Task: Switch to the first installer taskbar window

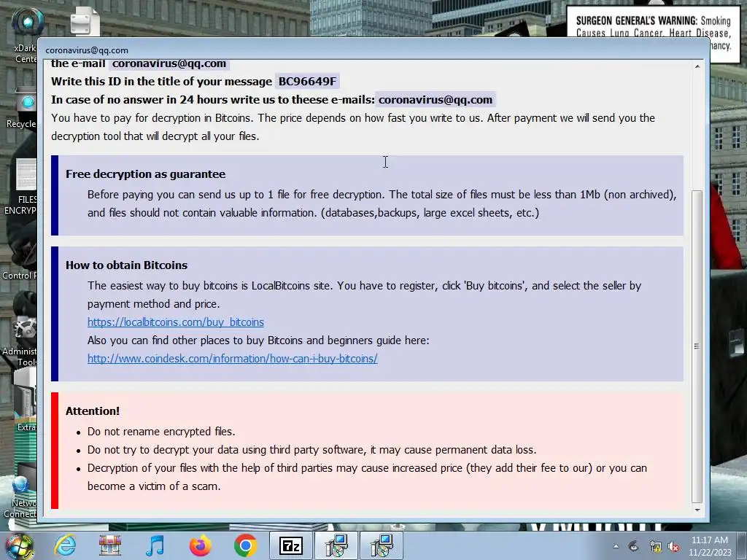Action: coord(336,545)
